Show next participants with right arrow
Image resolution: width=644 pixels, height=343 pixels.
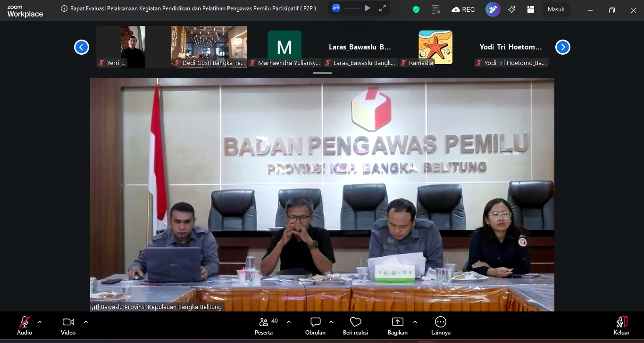563,47
